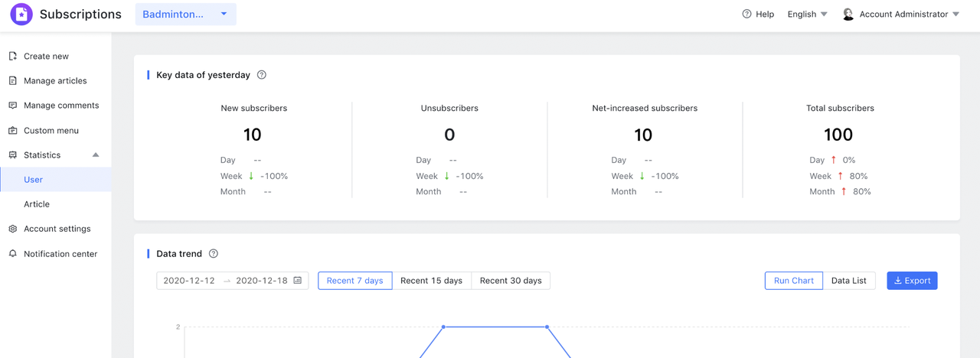Switch to Run Chart view
This screenshot has height=358, width=980.
[x=793, y=281]
